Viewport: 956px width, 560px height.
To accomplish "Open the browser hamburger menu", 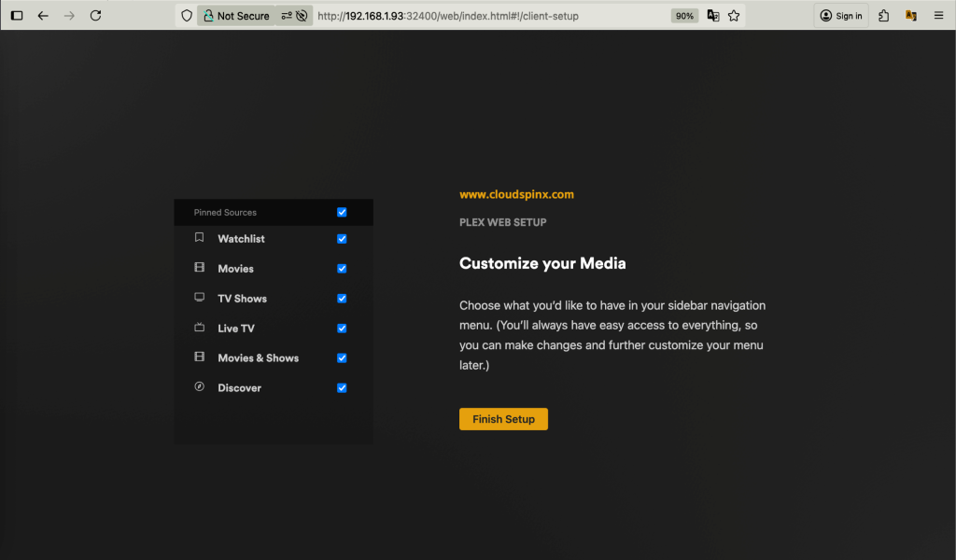I will 938,15.
